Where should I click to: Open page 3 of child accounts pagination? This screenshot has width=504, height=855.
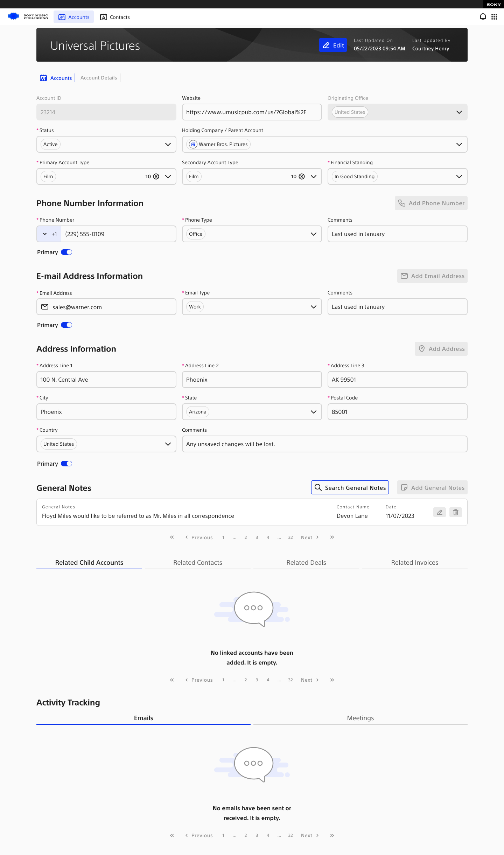[x=257, y=680]
